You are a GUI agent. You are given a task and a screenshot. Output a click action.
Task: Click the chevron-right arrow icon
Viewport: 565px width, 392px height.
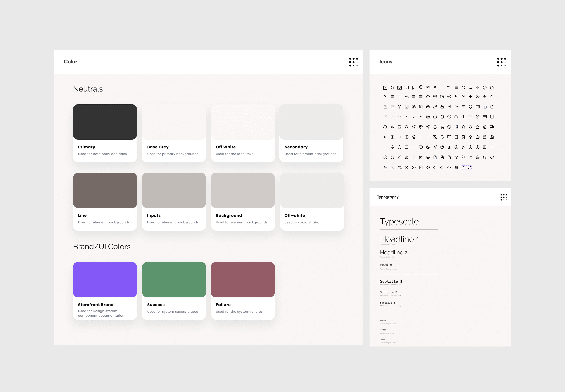(x=414, y=117)
